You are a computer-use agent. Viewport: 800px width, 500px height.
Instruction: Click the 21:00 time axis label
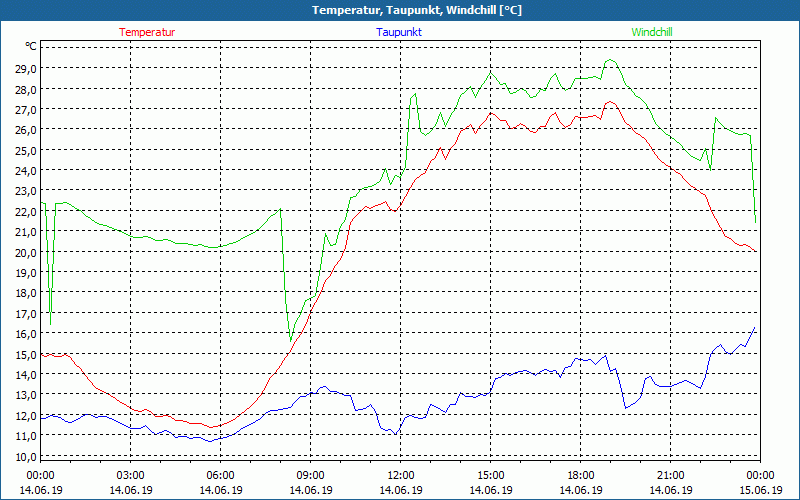point(670,476)
